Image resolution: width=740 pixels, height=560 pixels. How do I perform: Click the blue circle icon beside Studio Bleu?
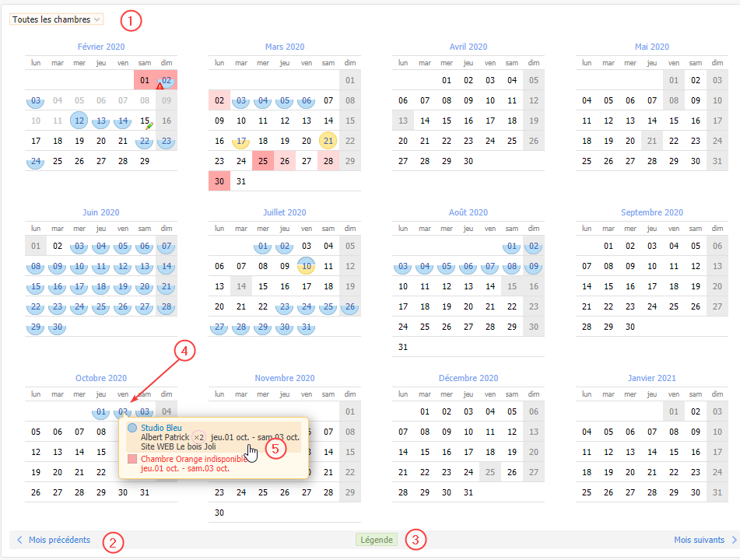tap(132, 428)
